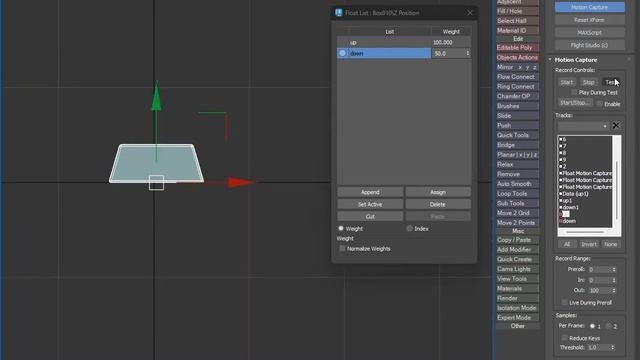Screen dimensions: 640x360
Task: Enable Normalize Weights in the Float List
Action: 342,249
